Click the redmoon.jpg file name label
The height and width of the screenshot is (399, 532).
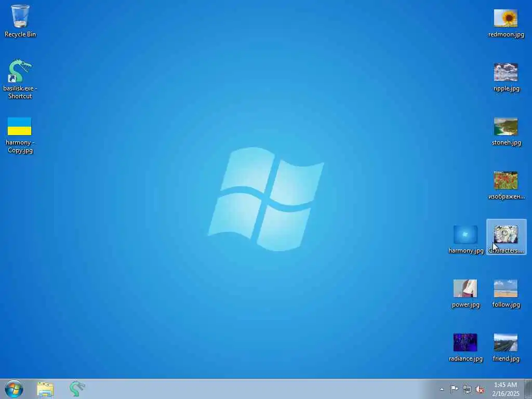click(506, 35)
